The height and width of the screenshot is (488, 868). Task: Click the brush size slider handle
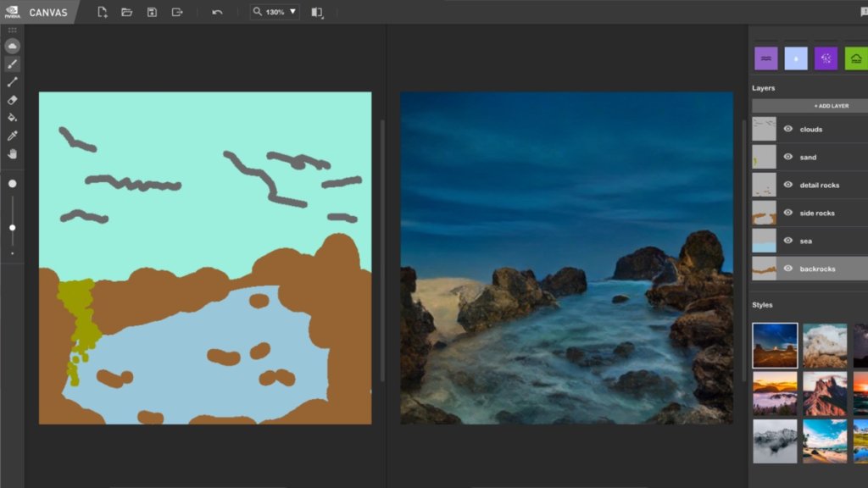pos(12,228)
